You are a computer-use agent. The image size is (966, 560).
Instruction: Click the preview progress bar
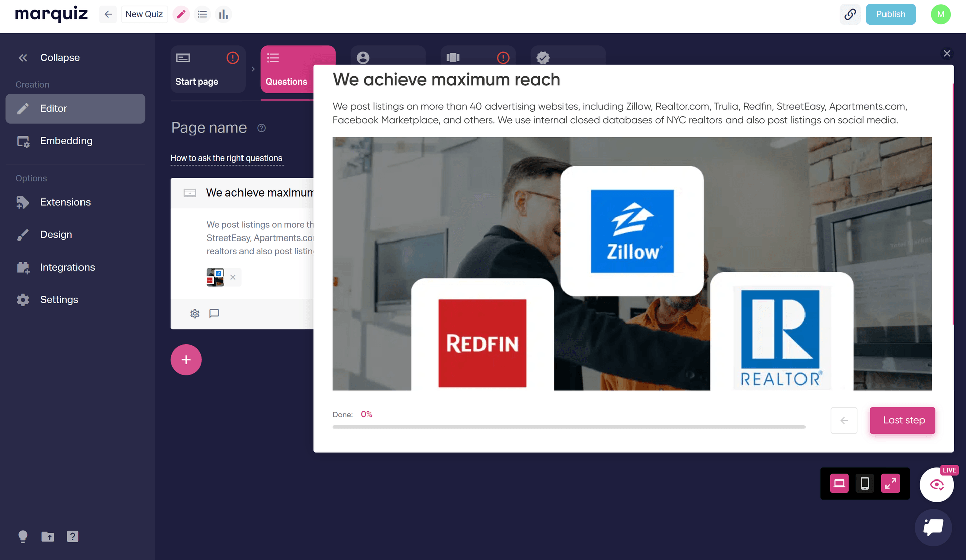click(x=569, y=427)
